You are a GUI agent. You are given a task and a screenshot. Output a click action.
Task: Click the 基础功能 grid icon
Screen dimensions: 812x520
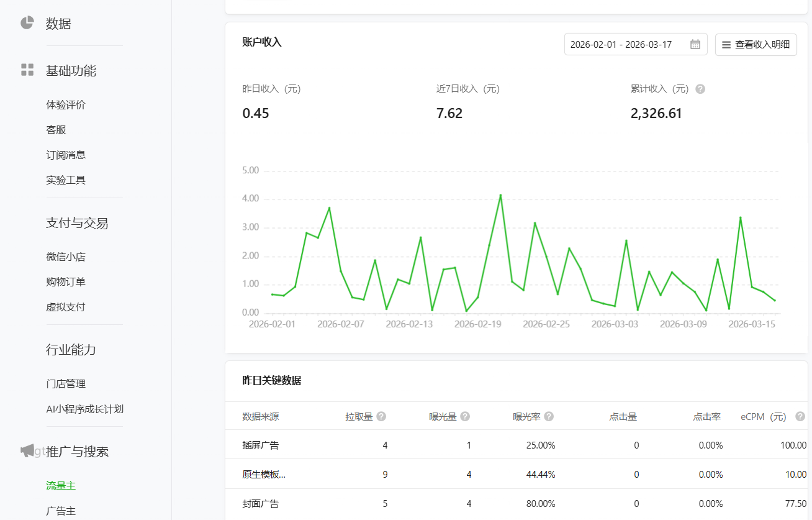coord(27,70)
